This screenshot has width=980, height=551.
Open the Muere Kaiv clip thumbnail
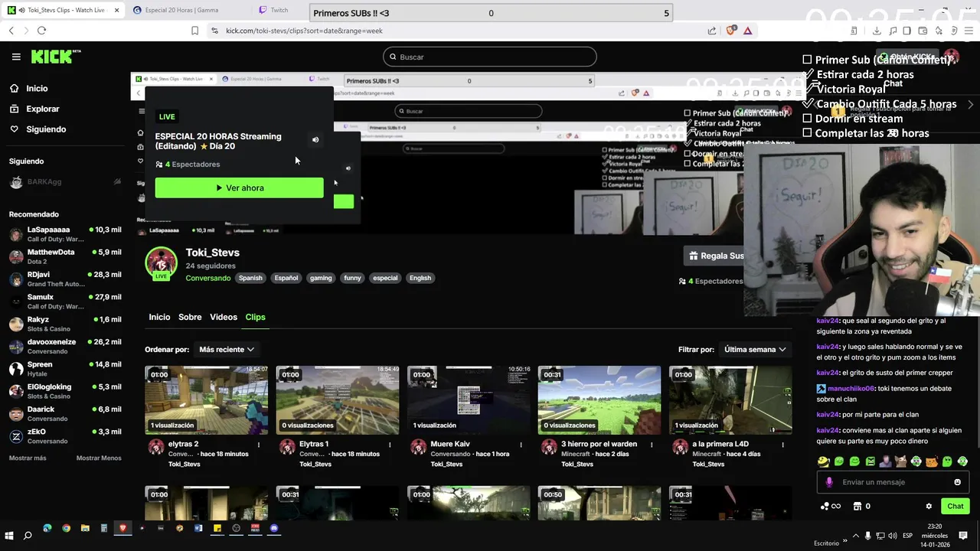(x=469, y=400)
